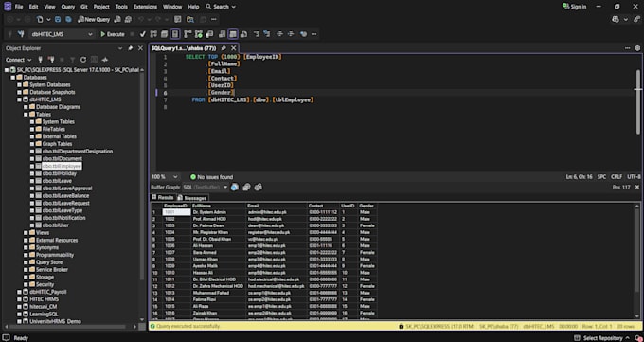This screenshot has height=342, width=644.
Task: Click the Execute button
Action: click(x=113, y=34)
